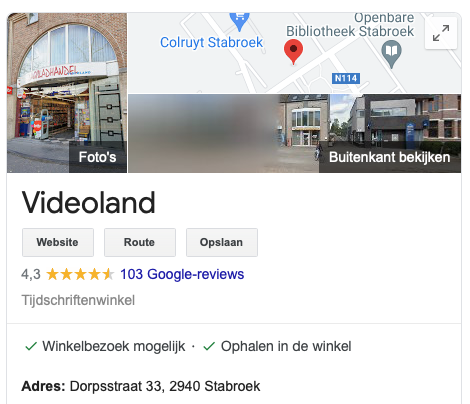Open the Colruyt Stabroek map label

click(x=211, y=42)
